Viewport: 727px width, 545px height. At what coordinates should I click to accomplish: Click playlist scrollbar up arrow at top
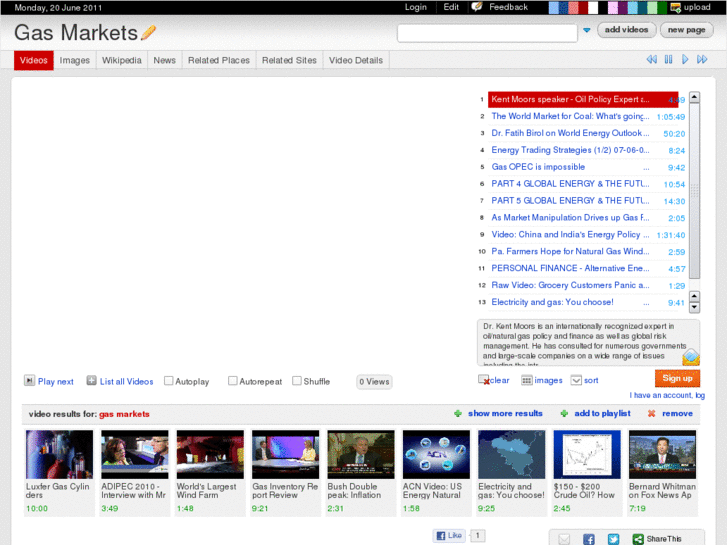[694, 97]
